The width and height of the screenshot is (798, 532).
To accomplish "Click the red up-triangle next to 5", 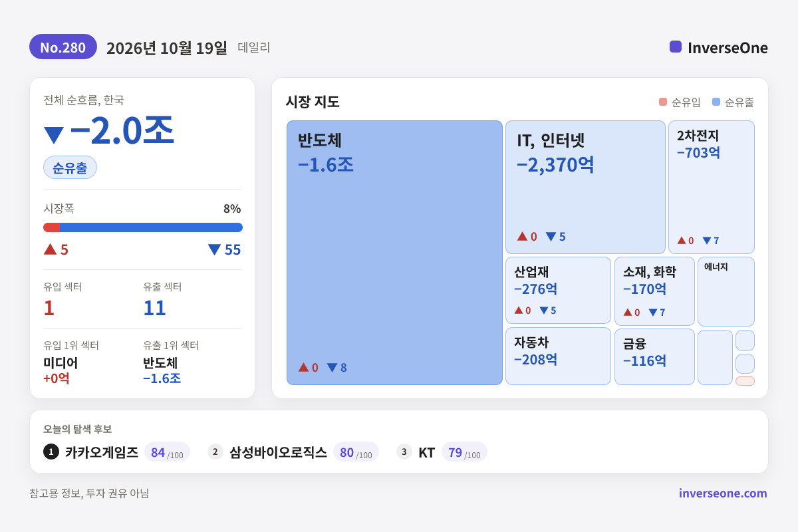I will pyautogui.click(x=50, y=249).
